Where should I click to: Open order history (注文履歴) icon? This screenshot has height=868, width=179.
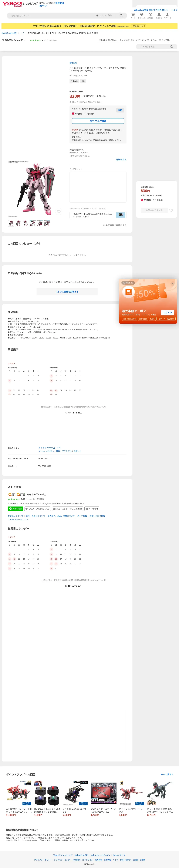point(150,16)
